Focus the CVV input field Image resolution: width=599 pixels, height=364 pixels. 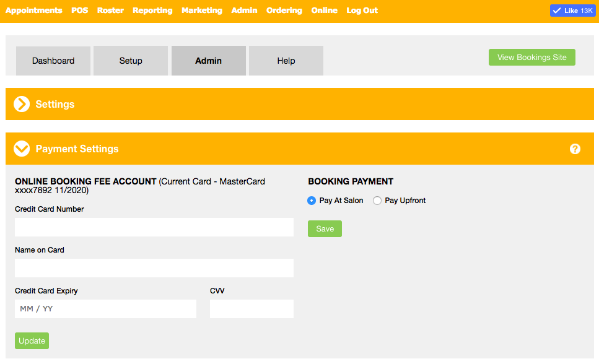tap(251, 309)
